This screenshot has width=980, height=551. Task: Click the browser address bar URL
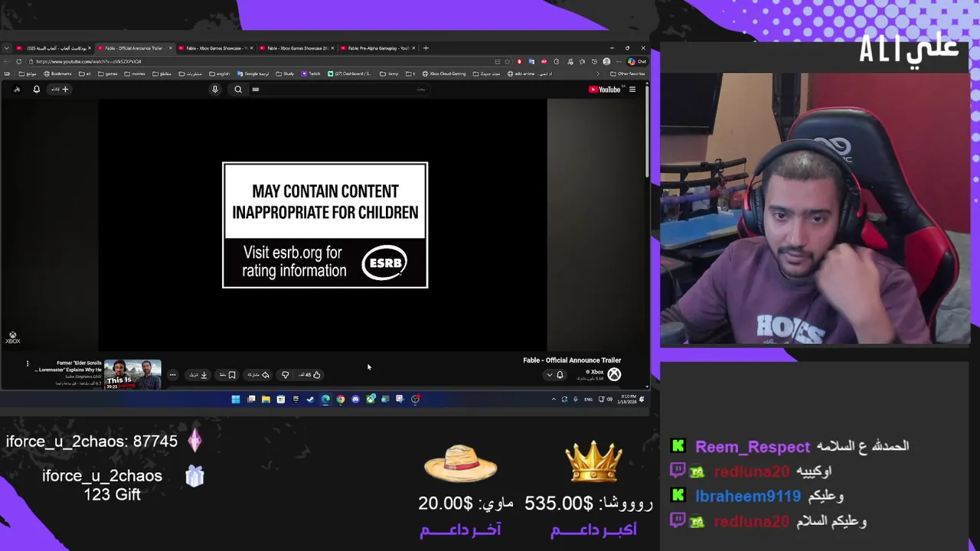88,61
